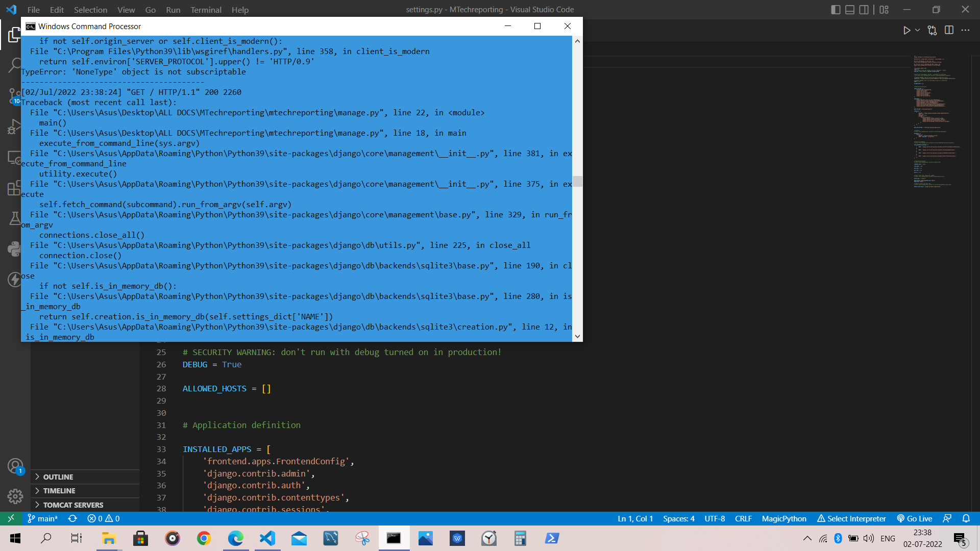This screenshot has height=551, width=980.
Task: Open the Manage gear icon
Action: [15, 496]
